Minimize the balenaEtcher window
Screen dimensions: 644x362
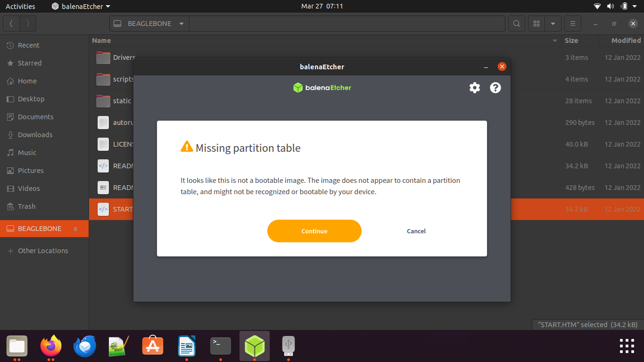coord(486,67)
